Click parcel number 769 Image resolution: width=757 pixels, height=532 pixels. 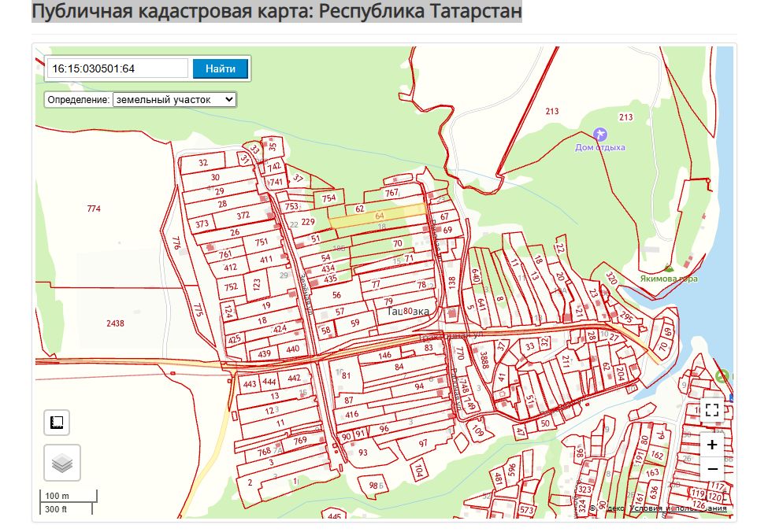pos(300,441)
